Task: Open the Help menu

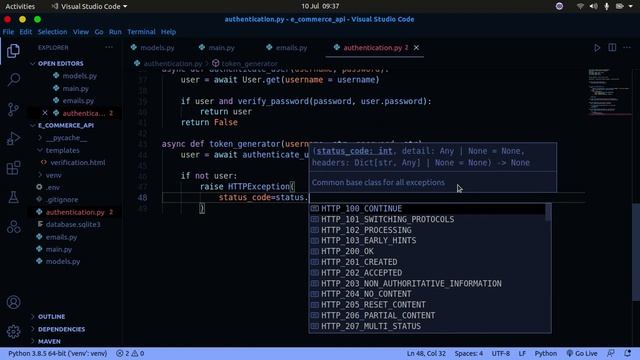Action: [x=168, y=32]
